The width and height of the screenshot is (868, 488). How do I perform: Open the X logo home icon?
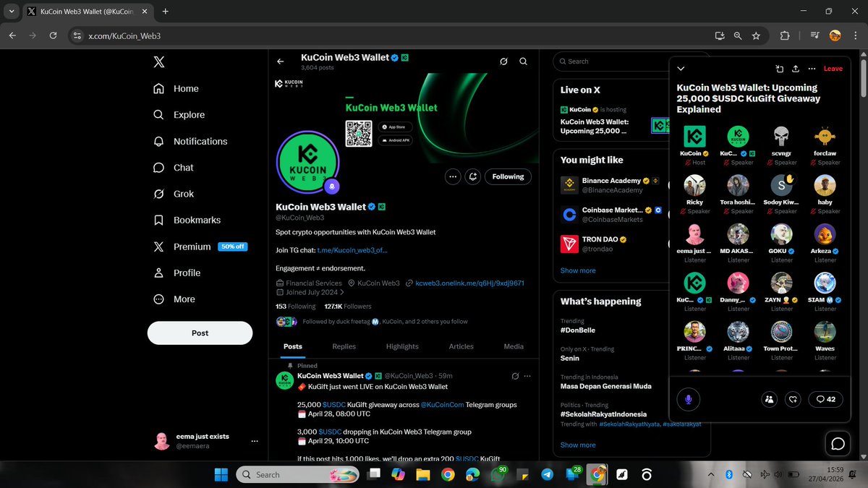[159, 62]
